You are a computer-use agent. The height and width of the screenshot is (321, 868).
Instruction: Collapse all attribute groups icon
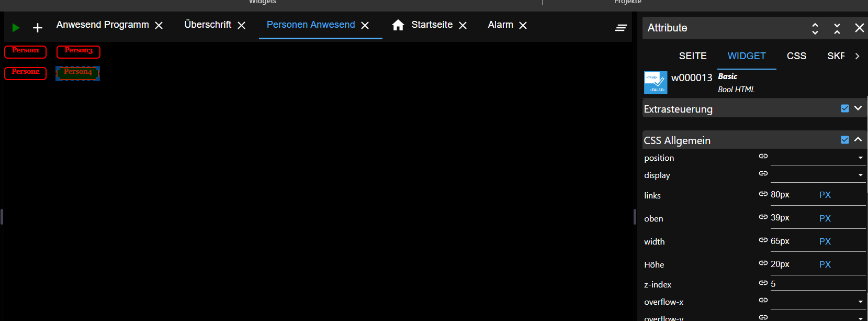(837, 28)
